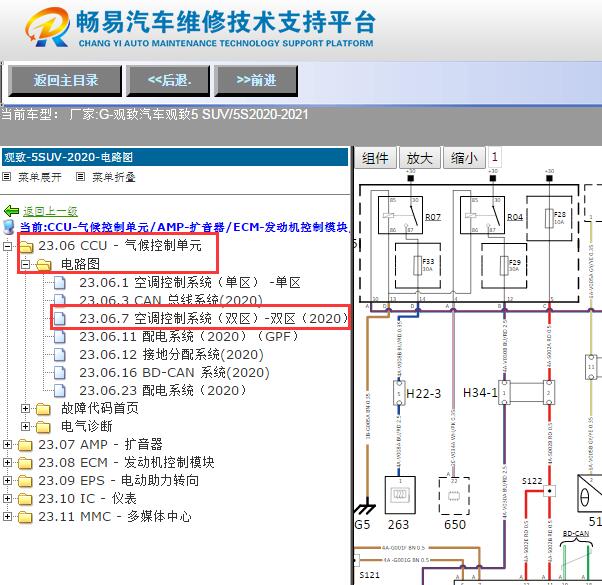Click the current-path 当前:CCU breadcrumb text

click(184, 227)
